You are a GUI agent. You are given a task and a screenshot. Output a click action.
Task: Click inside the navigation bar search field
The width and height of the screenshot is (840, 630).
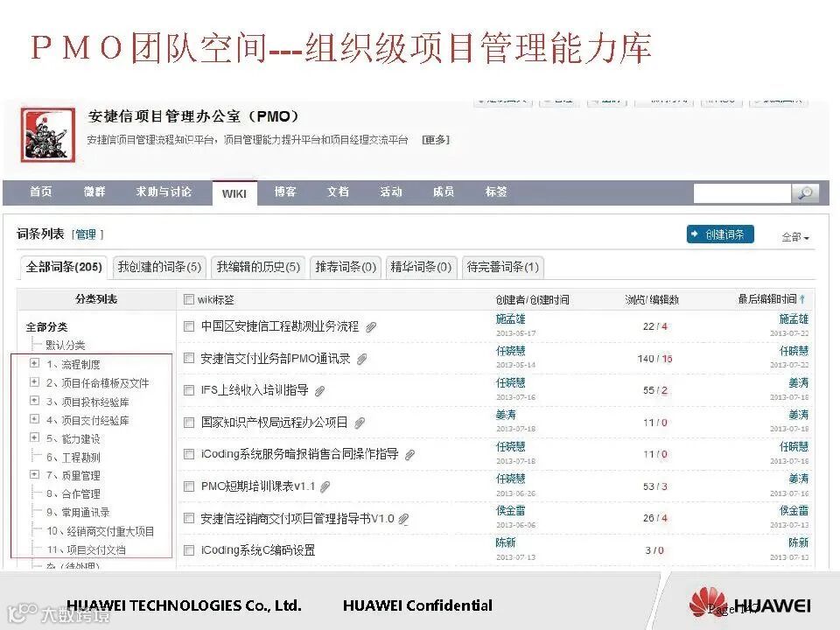(x=742, y=192)
